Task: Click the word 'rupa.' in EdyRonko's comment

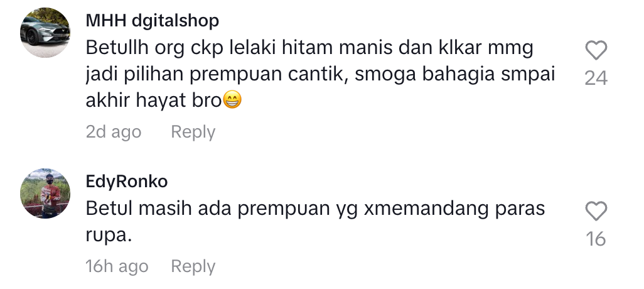Action: [109, 236]
